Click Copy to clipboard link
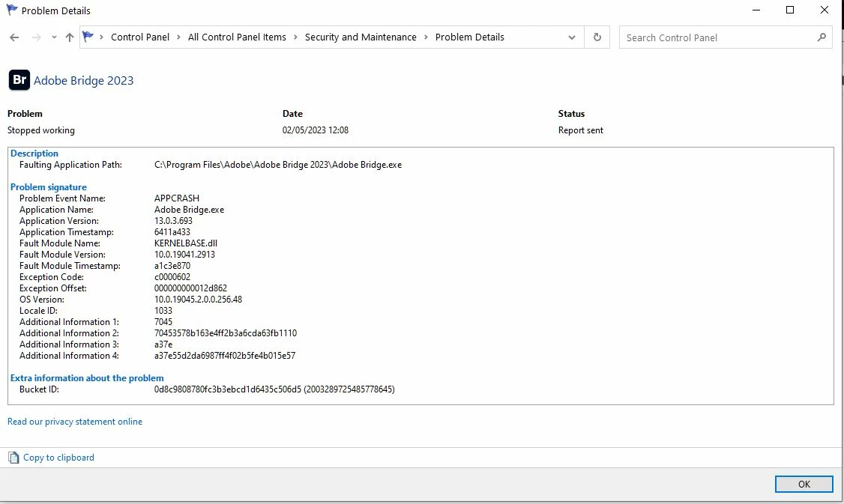Image resolution: width=844 pixels, height=504 pixels. [x=58, y=458]
